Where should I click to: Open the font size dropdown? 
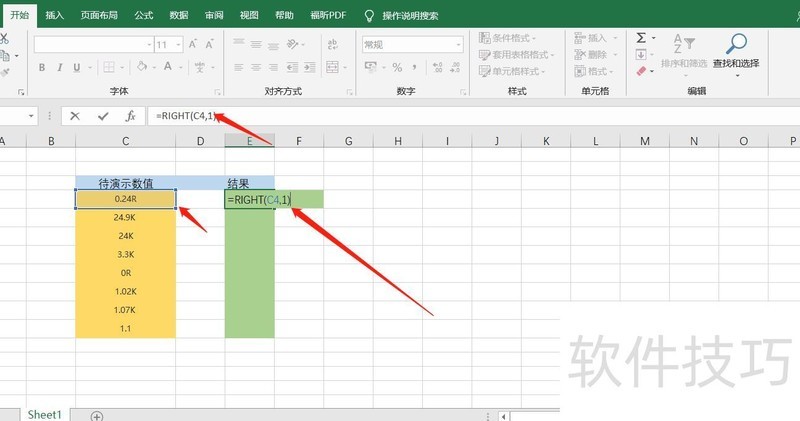178,45
